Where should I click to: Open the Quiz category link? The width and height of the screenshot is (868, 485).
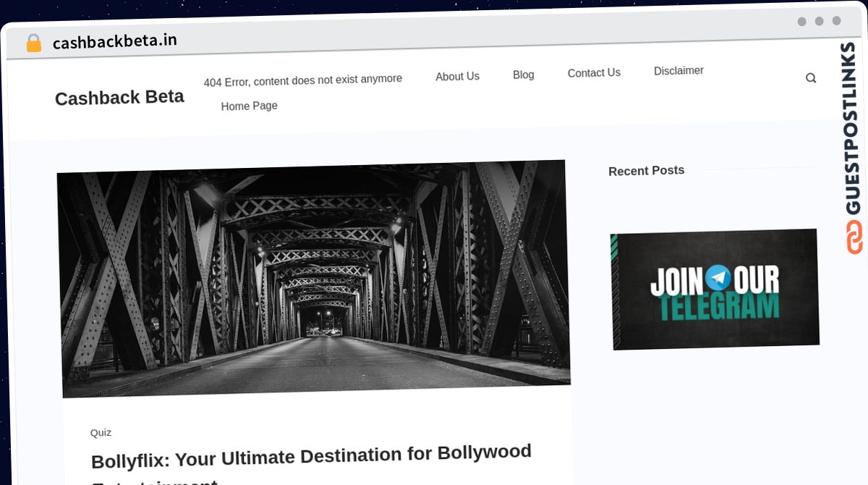pyautogui.click(x=101, y=432)
